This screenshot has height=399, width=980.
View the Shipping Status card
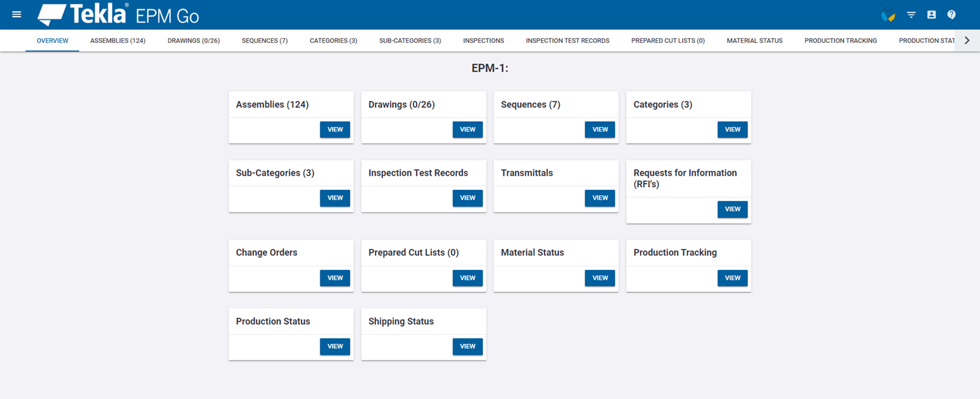(x=467, y=346)
